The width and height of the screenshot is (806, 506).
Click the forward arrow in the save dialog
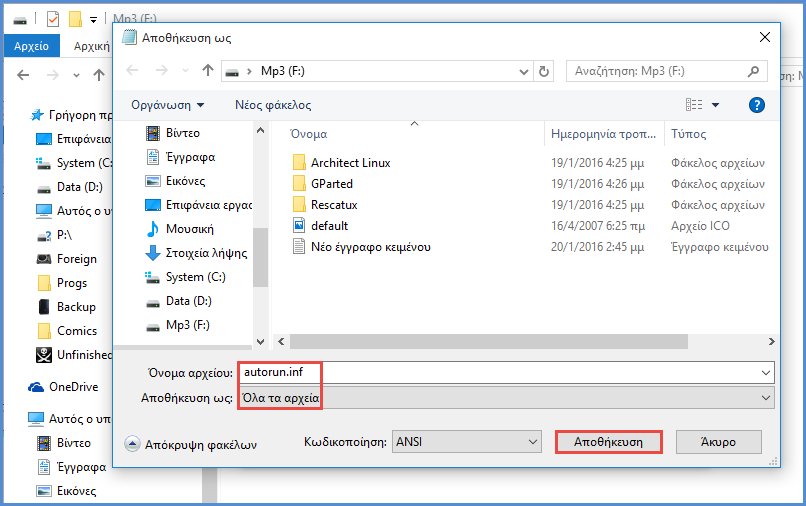click(161, 70)
